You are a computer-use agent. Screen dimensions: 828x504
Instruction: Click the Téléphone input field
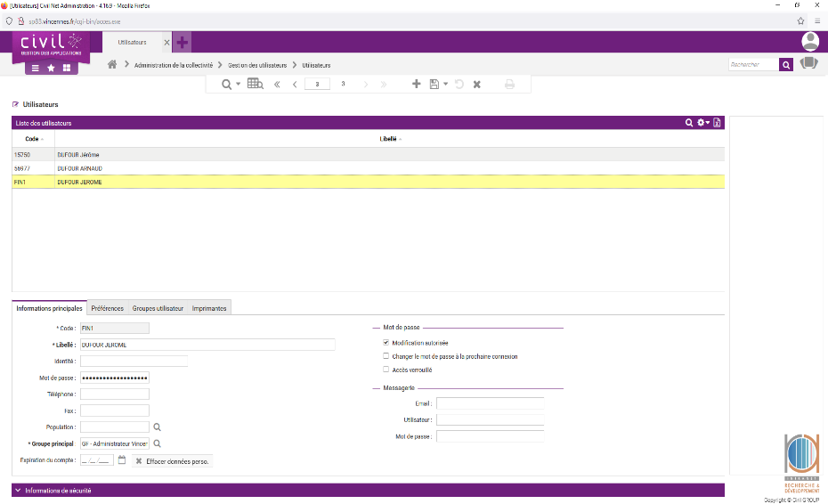pos(115,394)
